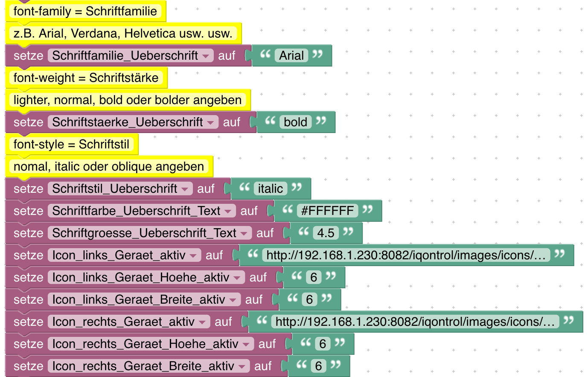588x377 pixels.
Task: Click the opening quote icon before '4.5'
Action: coord(303,231)
